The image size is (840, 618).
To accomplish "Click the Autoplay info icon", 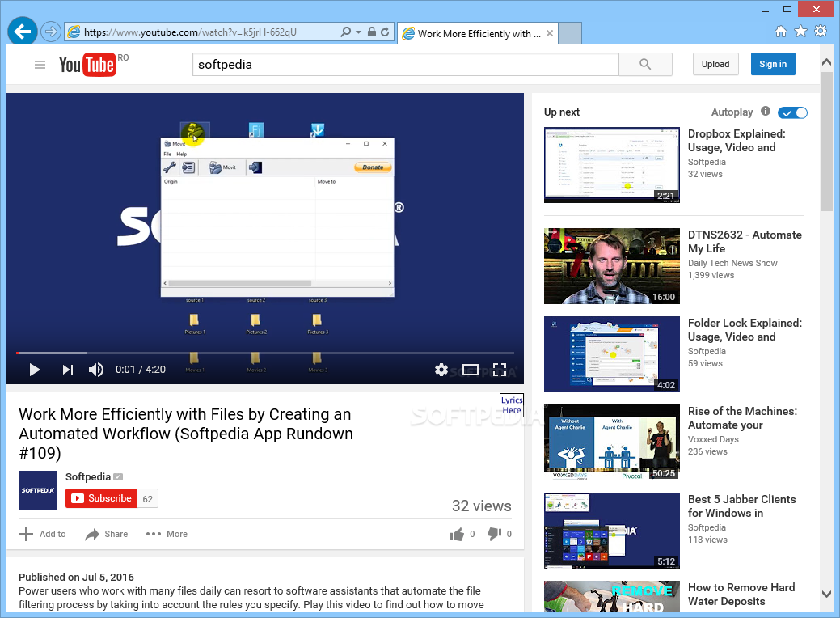I will 766,111.
